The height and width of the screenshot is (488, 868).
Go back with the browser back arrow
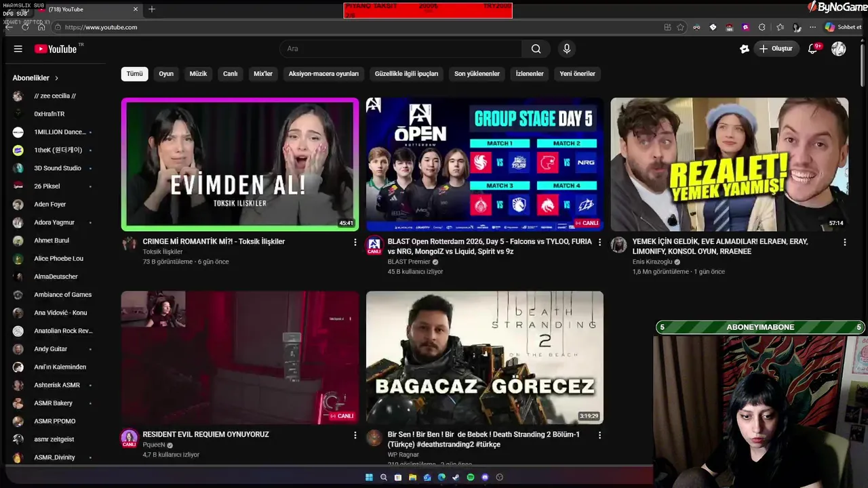(x=9, y=27)
